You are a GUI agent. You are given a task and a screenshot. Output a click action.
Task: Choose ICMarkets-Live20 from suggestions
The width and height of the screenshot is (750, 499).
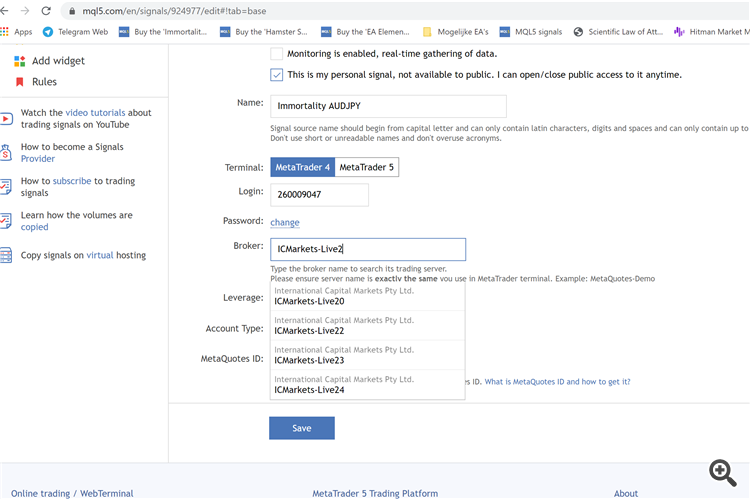[367, 296]
